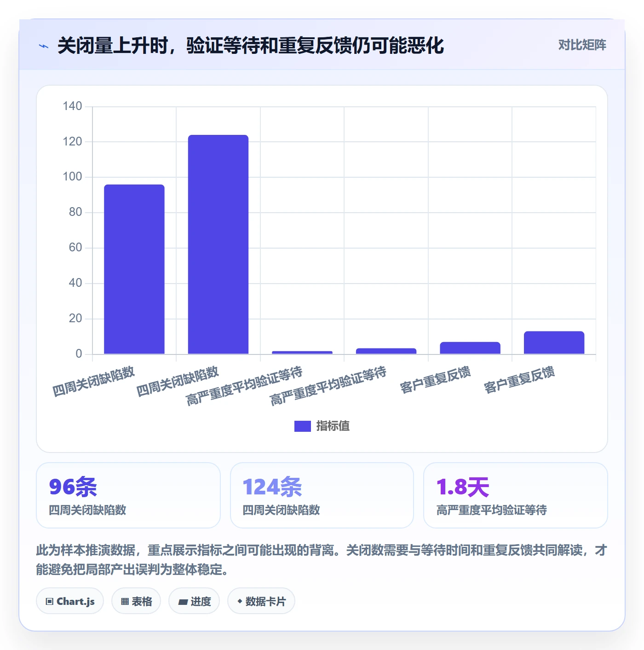Click the bar icon in 进度 chip
Image resolution: width=644 pixels, height=650 pixels.
(x=183, y=602)
